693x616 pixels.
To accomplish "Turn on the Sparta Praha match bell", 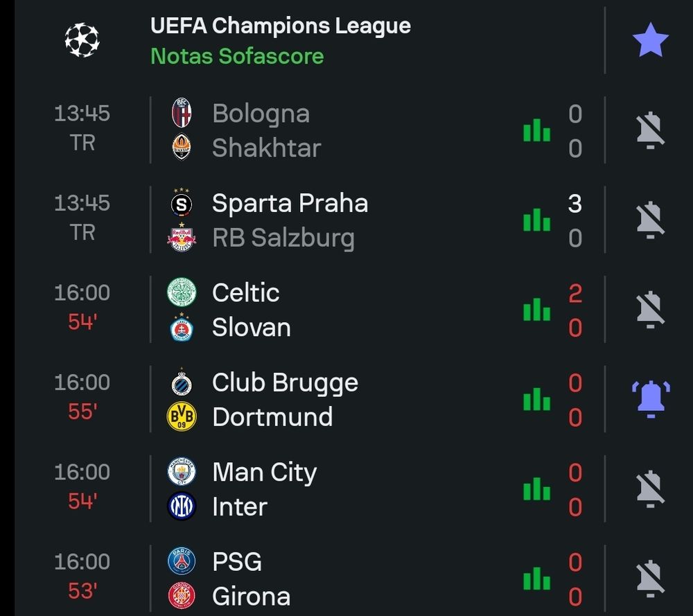I will coord(650,220).
